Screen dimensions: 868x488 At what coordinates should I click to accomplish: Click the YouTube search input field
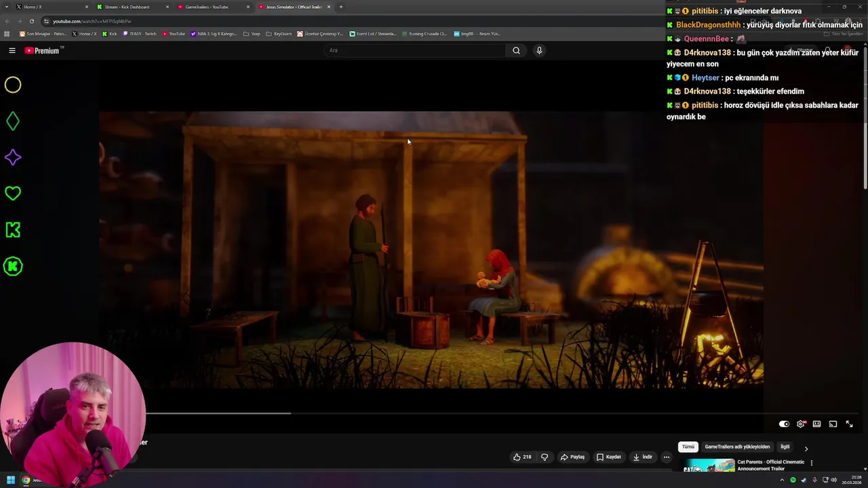pyautogui.click(x=414, y=50)
